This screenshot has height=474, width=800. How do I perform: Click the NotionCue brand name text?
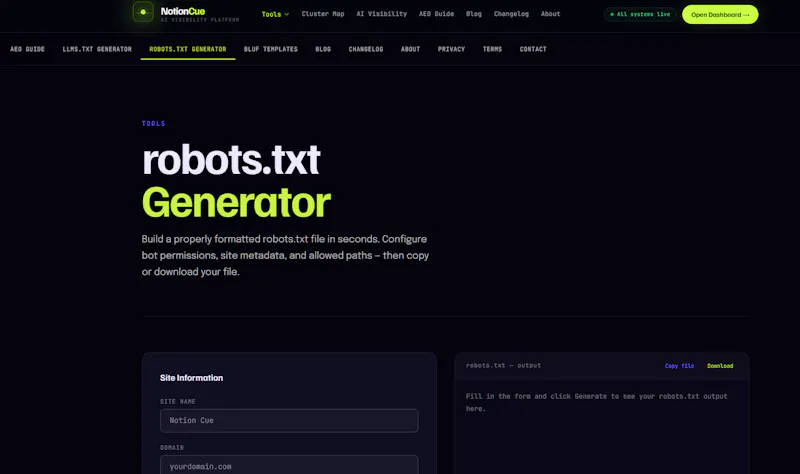(183, 11)
